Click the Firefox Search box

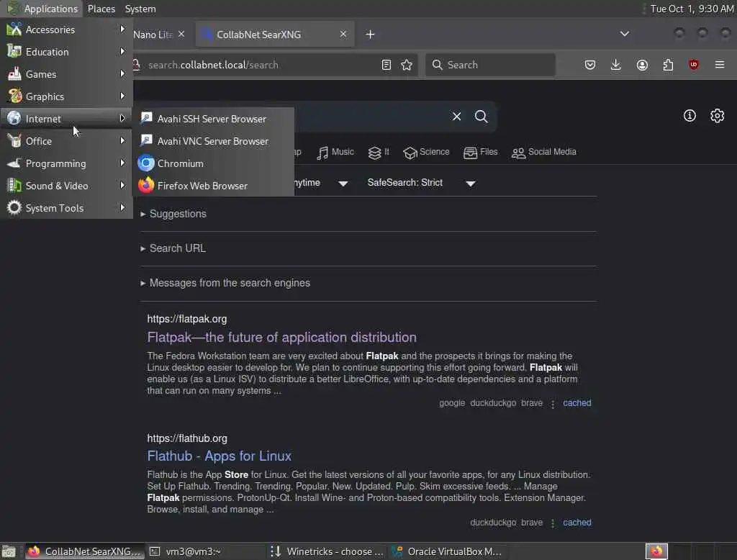[x=490, y=65]
